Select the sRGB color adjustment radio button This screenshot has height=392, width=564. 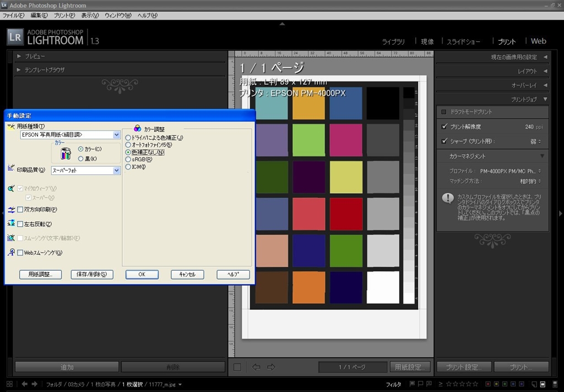click(x=128, y=159)
